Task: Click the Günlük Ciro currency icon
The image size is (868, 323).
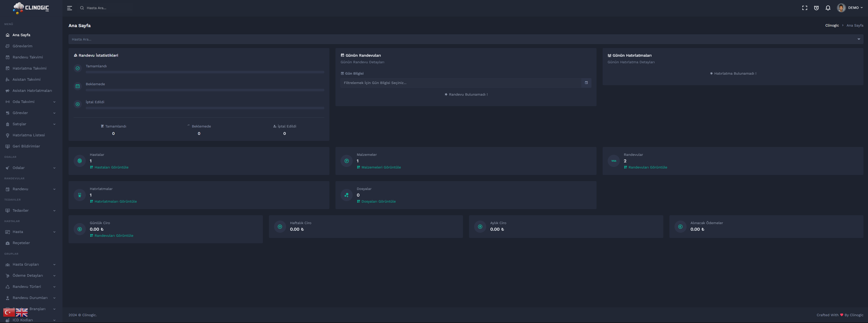Action: [79, 229]
